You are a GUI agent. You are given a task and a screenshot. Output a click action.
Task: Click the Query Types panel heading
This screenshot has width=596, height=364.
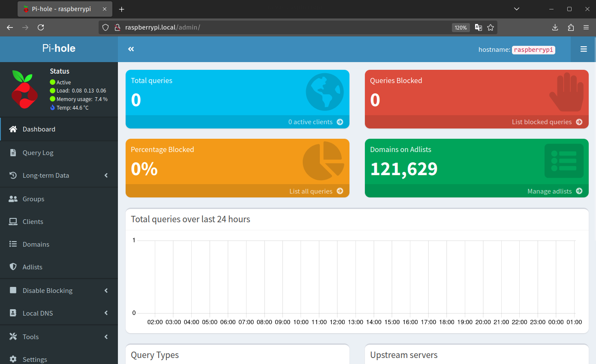[155, 355]
